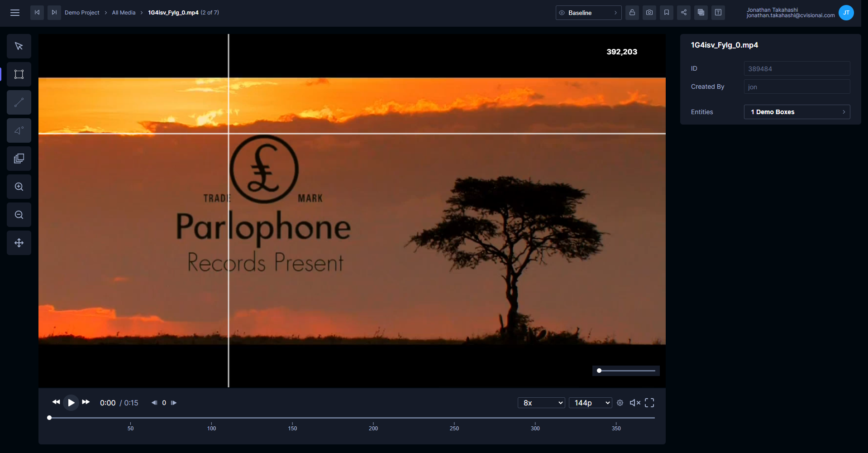Click the Created By field showing jon
The height and width of the screenshot is (453, 868).
797,87
